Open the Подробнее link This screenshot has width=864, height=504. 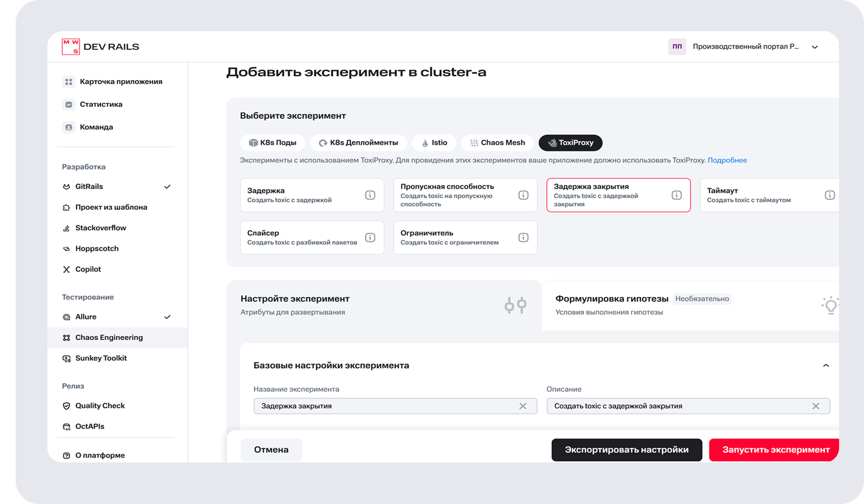(x=727, y=160)
